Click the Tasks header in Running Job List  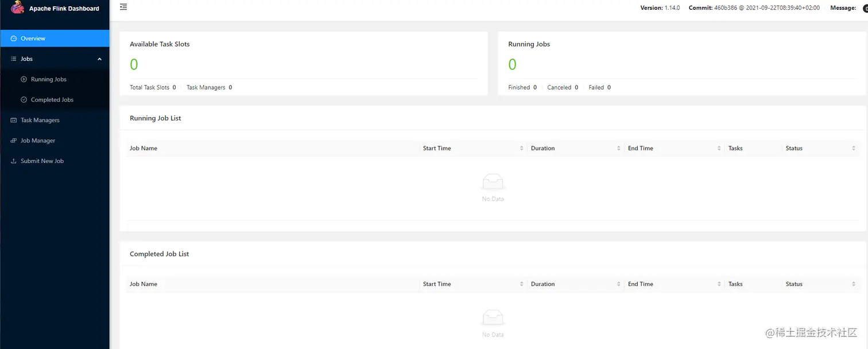click(x=735, y=148)
